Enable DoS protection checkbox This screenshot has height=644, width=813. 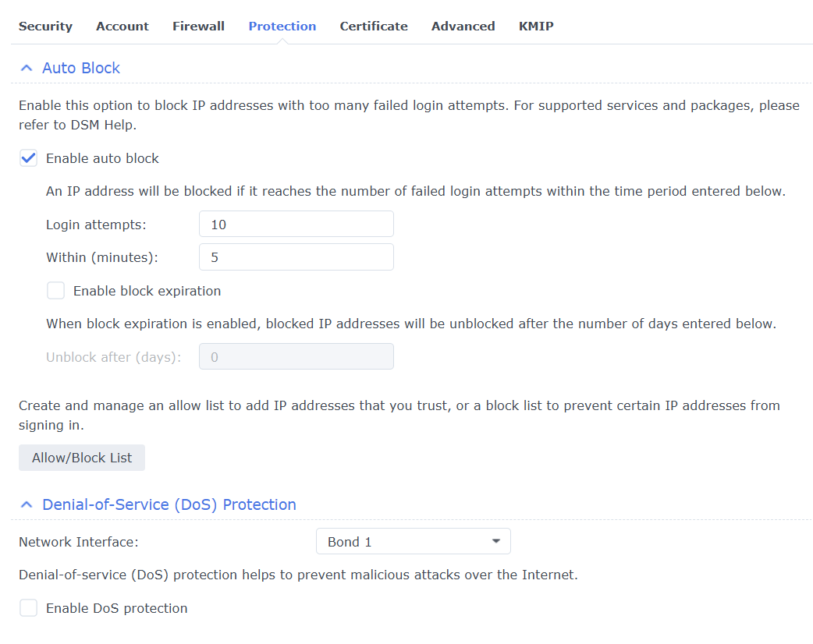pyautogui.click(x=29, y=608)
